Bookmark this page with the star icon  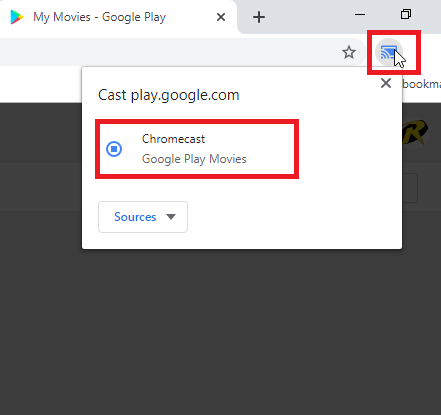pyautogui.click(x=349, y=52)
